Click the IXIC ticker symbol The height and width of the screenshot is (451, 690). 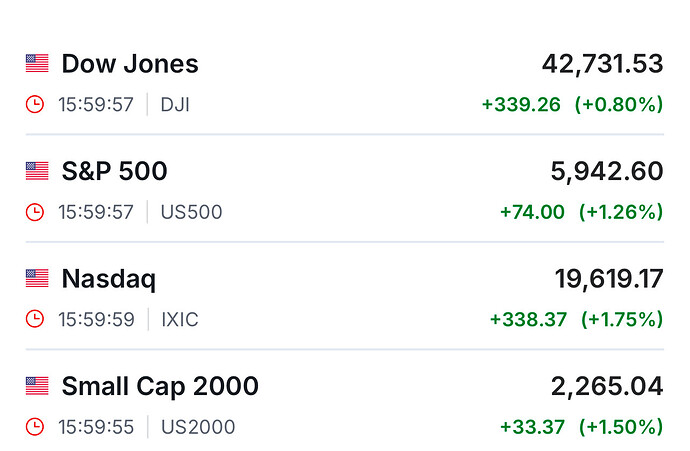(180, 319)
